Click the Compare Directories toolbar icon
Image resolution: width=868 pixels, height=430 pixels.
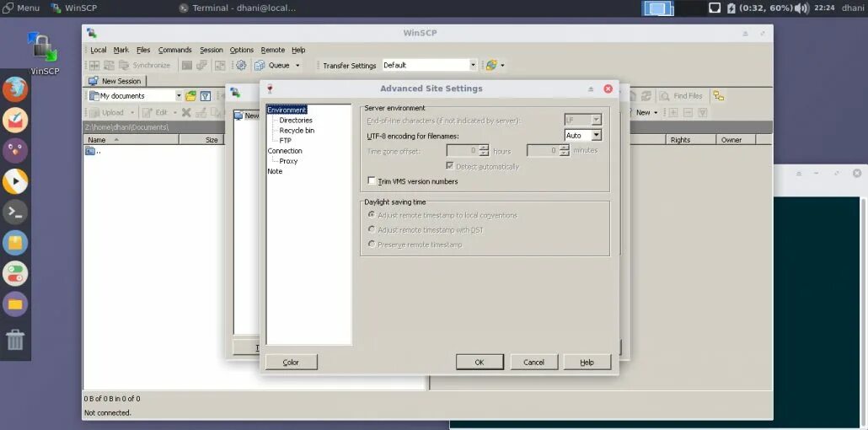[94, 66]
